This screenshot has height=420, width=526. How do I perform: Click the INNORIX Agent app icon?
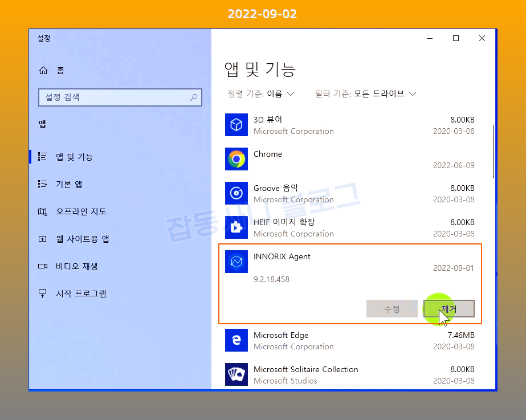tap(237, 262)
